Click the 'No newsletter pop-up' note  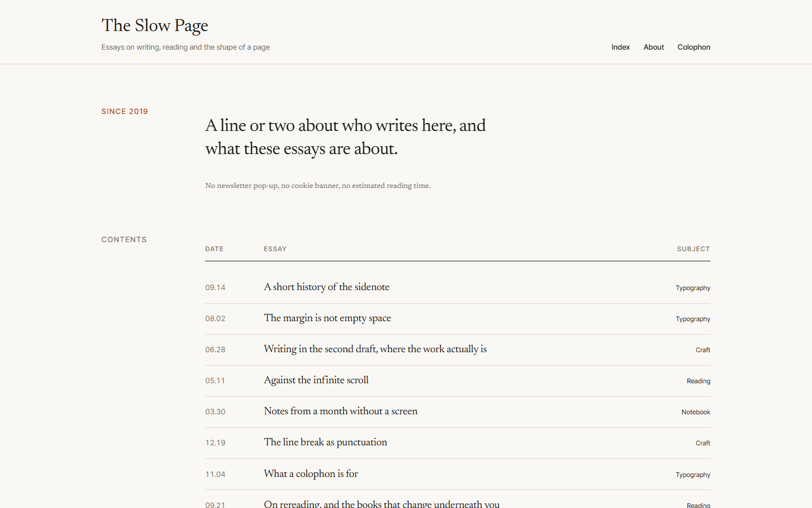point(318,186)
